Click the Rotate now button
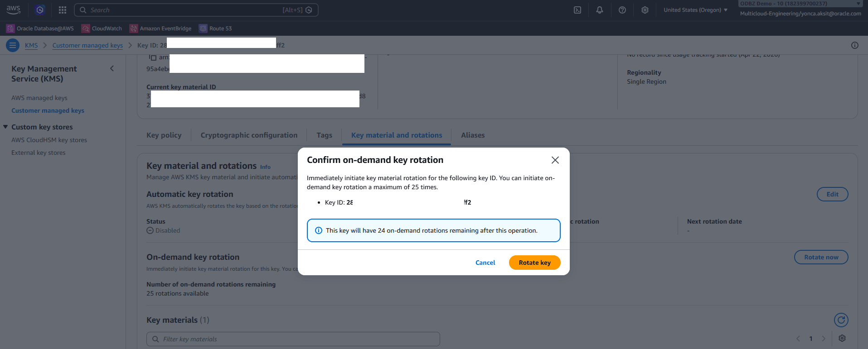This screenshot has width=868, height=349. pos(821,257)
